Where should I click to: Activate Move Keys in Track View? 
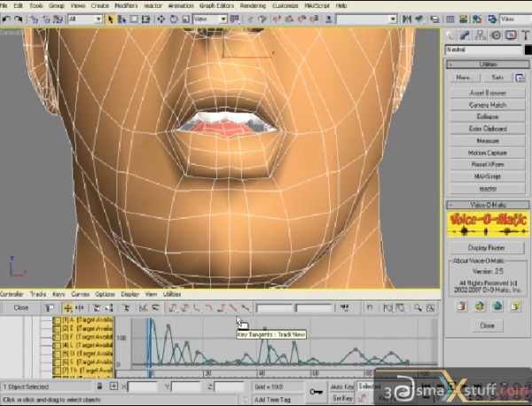pyautogui.click(x=68, y=308)
